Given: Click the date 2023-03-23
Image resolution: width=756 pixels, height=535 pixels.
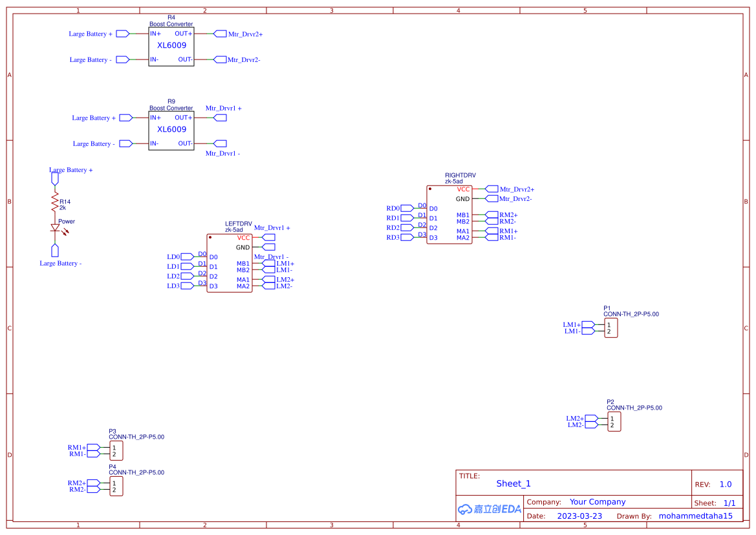Looking at the screenshot, I should [x=579, y=516].
